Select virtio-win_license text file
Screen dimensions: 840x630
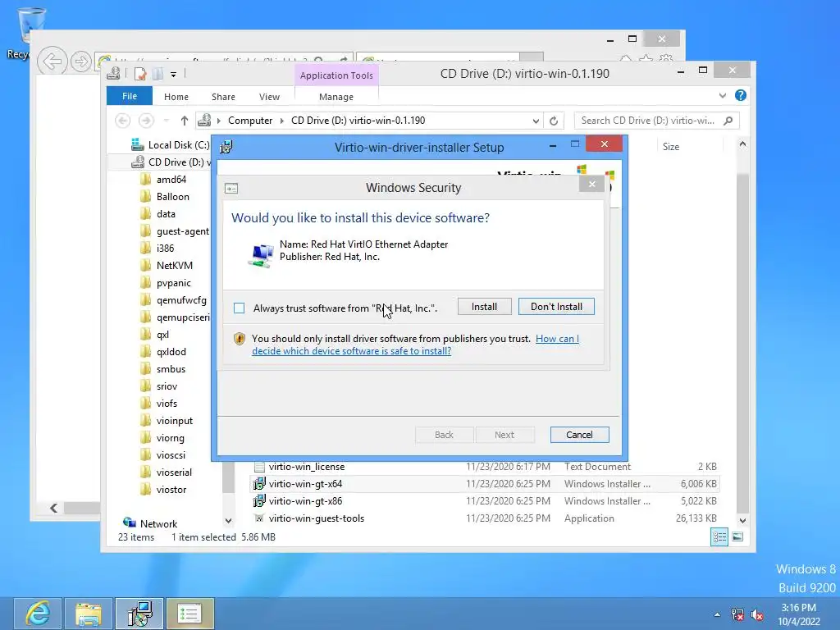pyautogui.click(x=307, y=467)
